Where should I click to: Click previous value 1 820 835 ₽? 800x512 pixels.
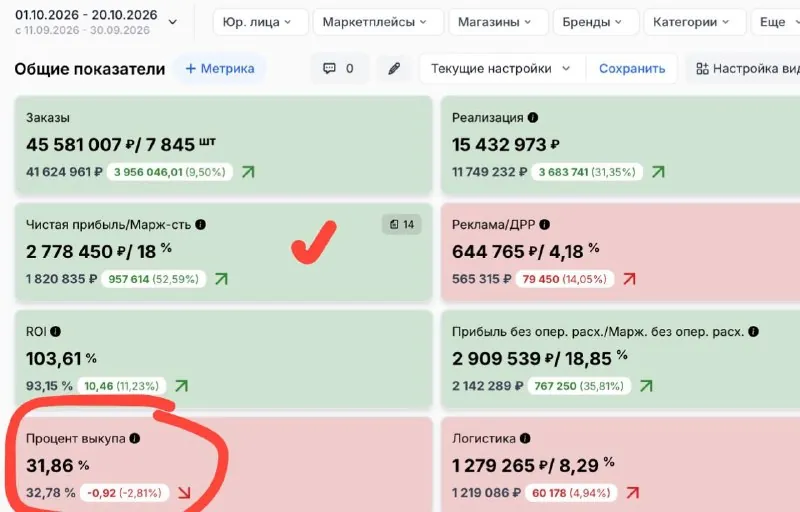[x=61, y=279]
